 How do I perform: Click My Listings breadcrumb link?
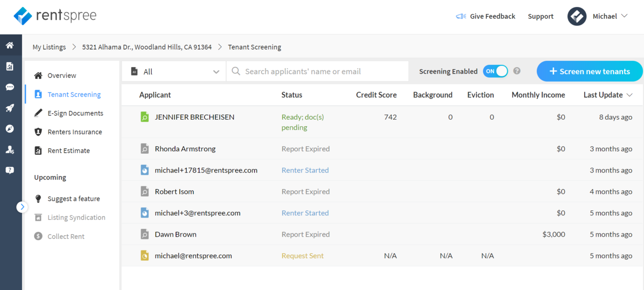point(49,47)
